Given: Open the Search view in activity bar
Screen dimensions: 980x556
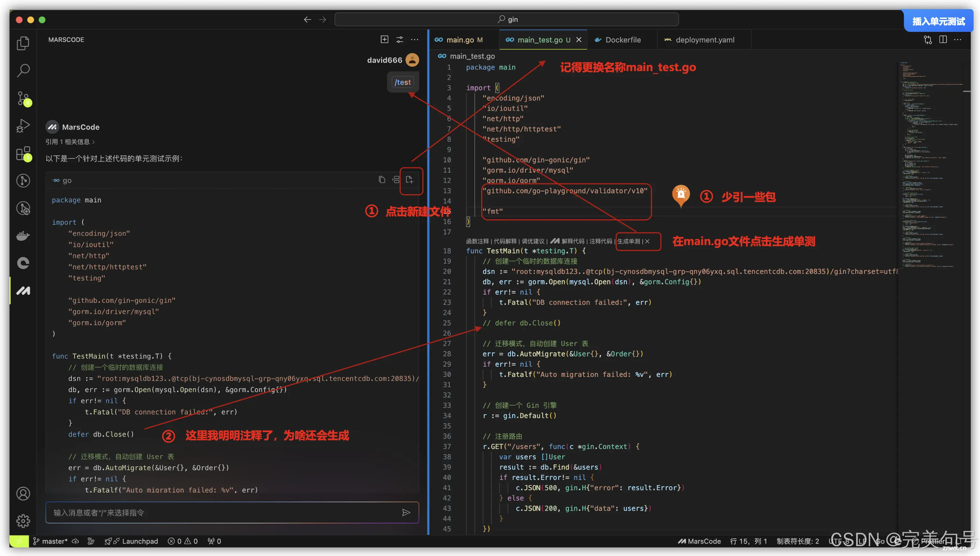Looking at the screenshot, I should 23,70.
